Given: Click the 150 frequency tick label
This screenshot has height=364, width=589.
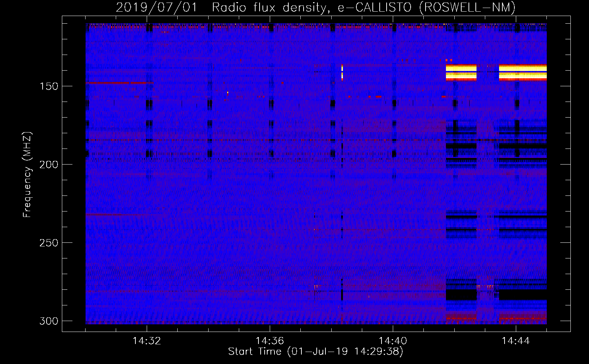Looking at the screenshot, I should click(x=49, y=86).
